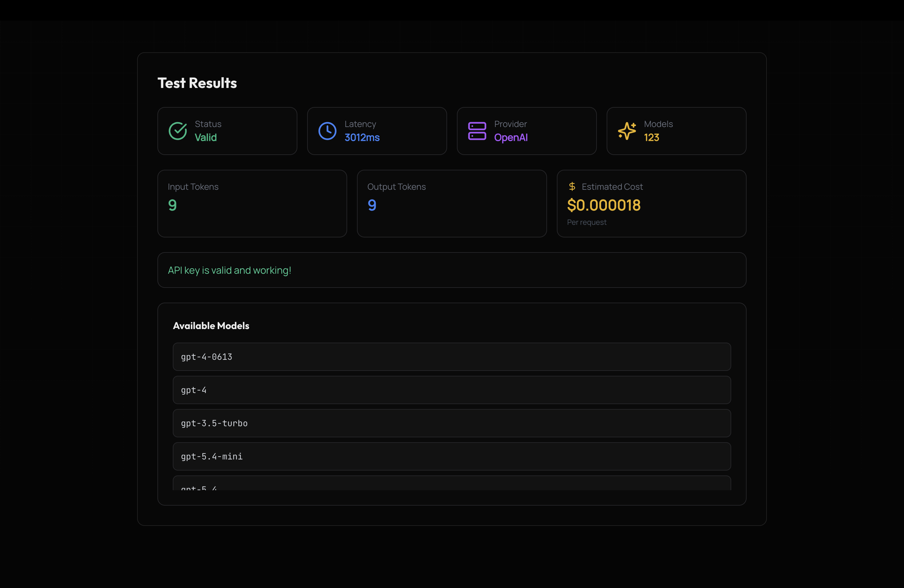Click the $0.000018 estimated cost value

coord(603,205)
